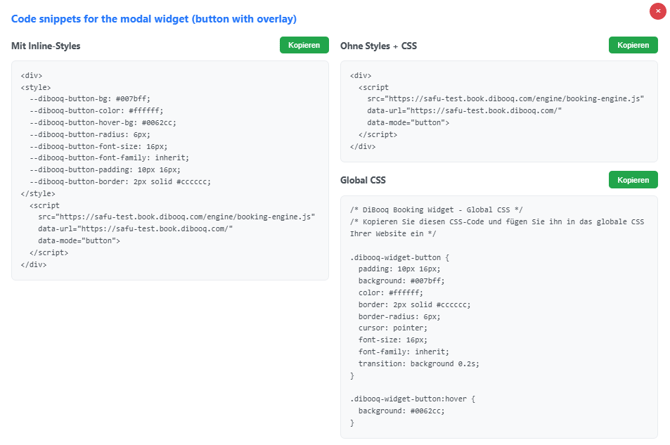Select the 'Global CSS' heading
This screenshot has height=445, width=670.
tap(363, 180)
